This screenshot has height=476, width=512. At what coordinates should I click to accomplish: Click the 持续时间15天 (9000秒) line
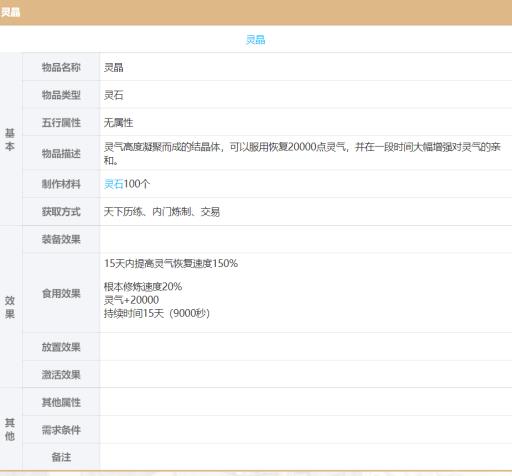[x=157, y=313]
